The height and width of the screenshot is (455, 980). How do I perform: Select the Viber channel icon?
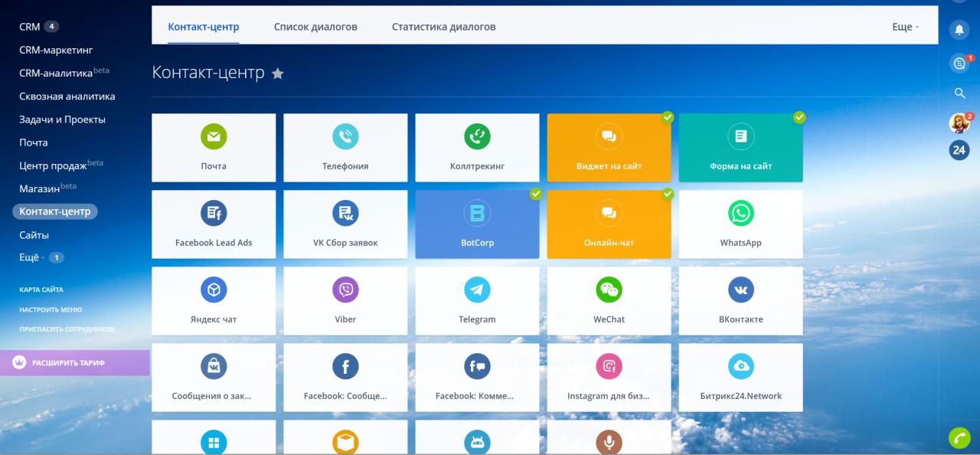pyautogui.click(x=345, y=290)
